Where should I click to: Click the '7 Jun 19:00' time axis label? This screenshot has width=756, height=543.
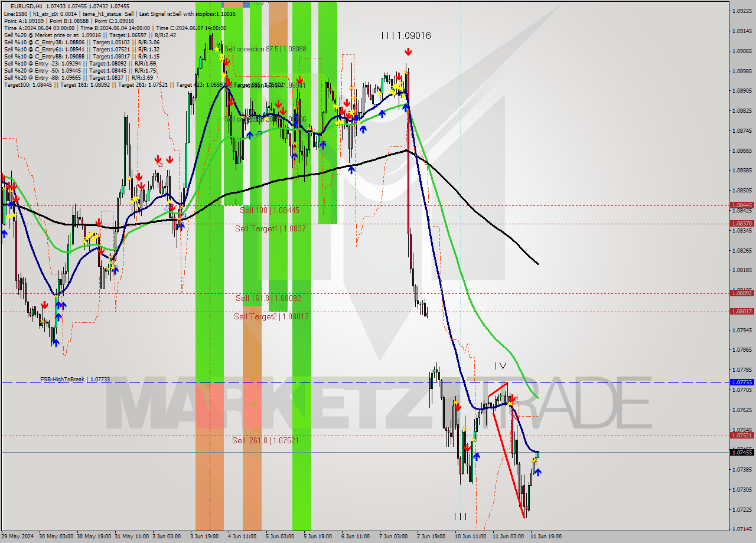coord(431,537)
